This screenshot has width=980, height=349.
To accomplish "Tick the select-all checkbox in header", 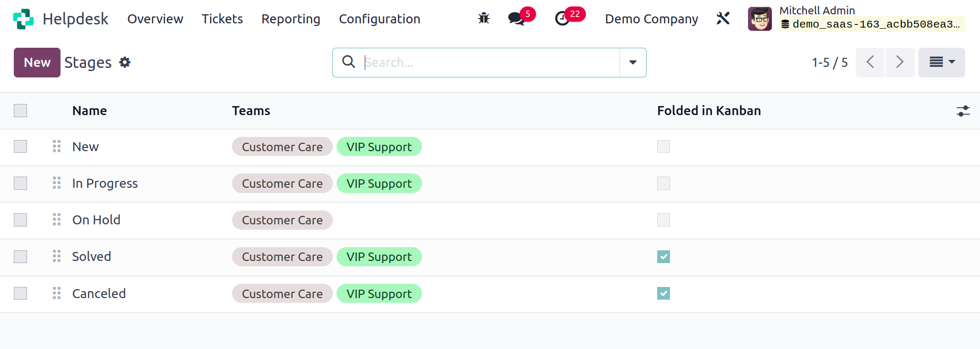I will tap(21, 110).
